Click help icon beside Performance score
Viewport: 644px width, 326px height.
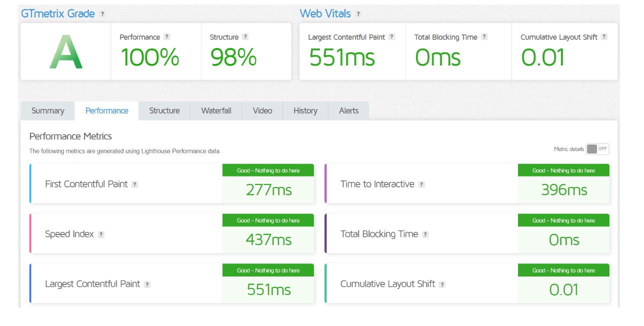[167, 37]
